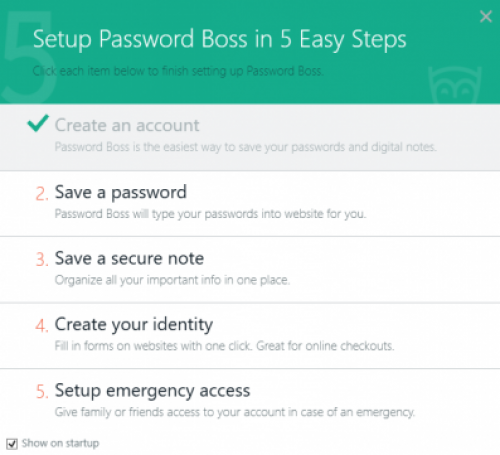
Task: Click the owl logo in the header
Action: [x=455, y=85]
